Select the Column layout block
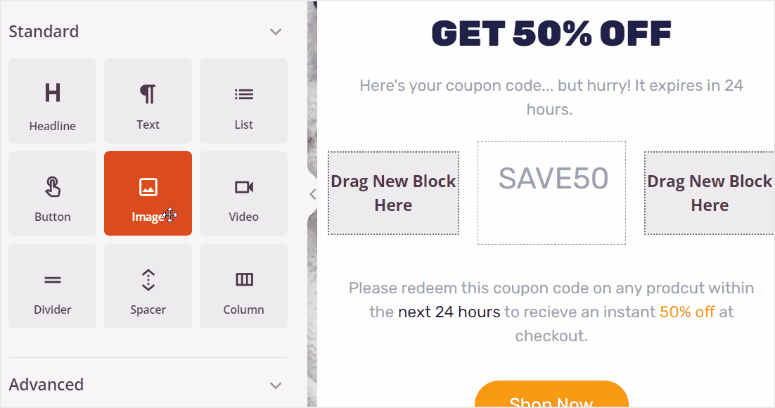The image size is (775, 408). click(x=244, y=287)
